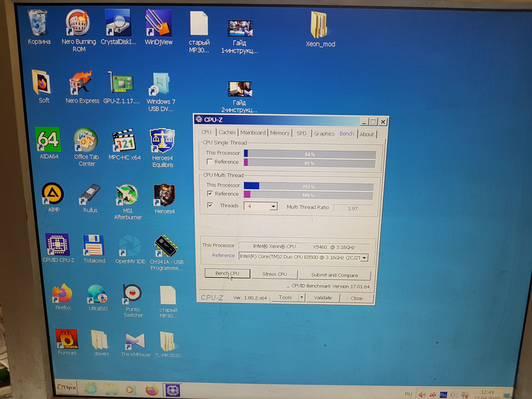Screen dimensions: 532x399
Task: Uncheck Multi Thread Reference checkbox
Action: point(210,194)
